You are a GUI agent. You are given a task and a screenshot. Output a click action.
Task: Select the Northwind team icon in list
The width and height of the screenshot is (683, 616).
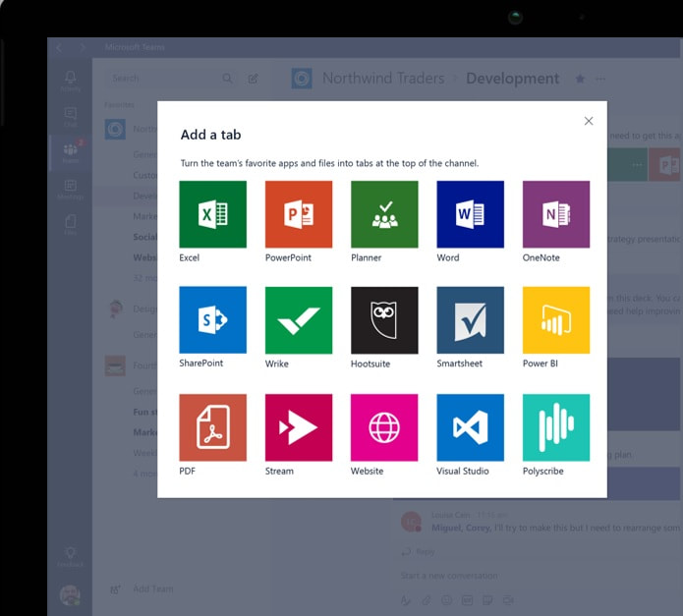115,130
